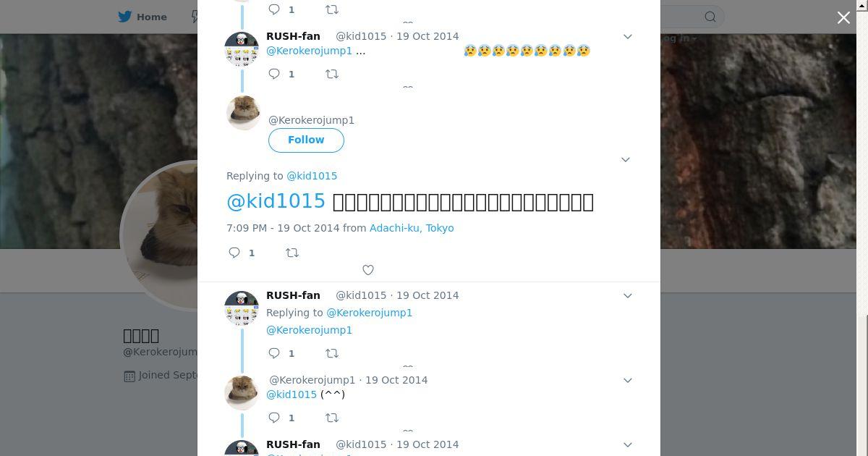Image resolution: width=868 pixels, height=456 pixels.
Task: Close the tweet overlay with the X
Action: click(843, 17)
